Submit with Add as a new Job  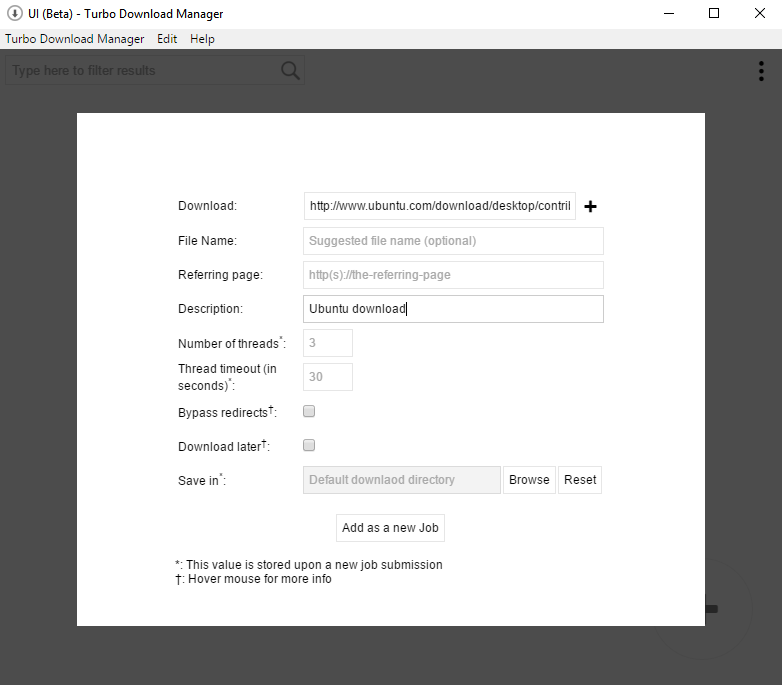tap(390, 528)
